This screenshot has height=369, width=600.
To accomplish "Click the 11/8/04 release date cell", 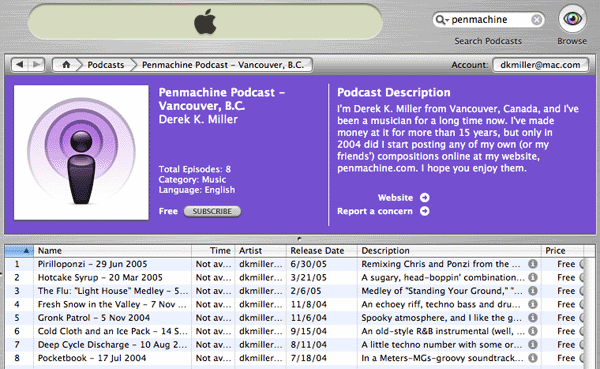I will (x=308, y=304).
